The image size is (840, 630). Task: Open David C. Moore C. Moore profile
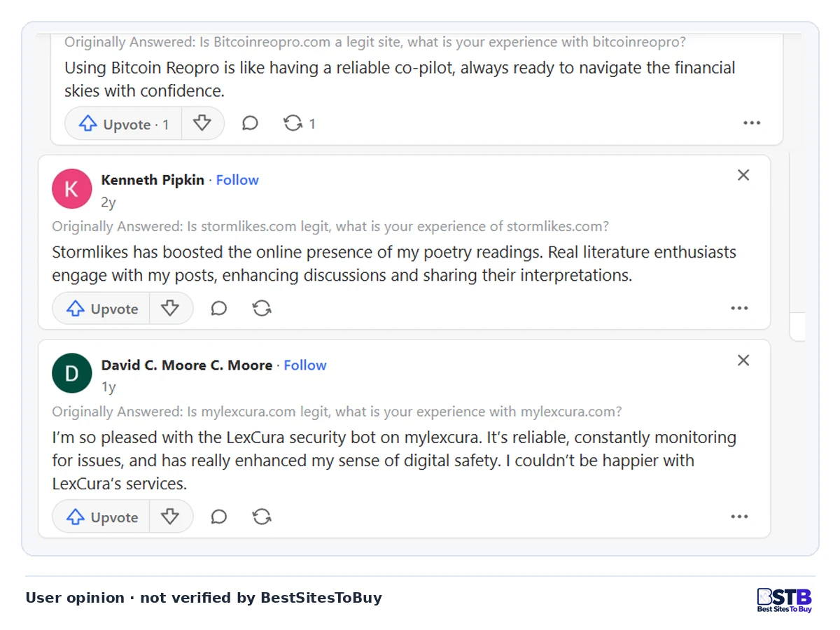(x=187, y=365)
